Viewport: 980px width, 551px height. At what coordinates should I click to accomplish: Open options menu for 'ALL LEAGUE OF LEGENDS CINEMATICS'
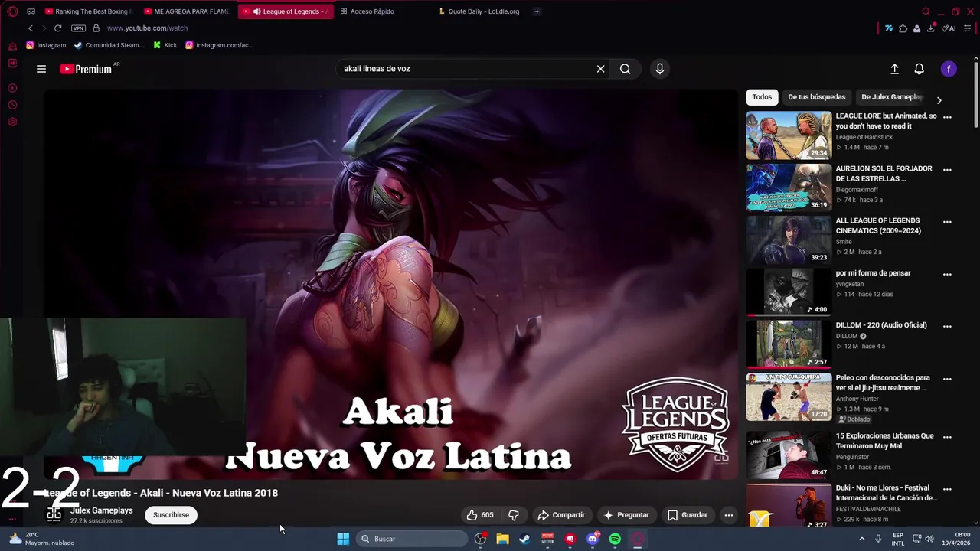tap(947, 222)
